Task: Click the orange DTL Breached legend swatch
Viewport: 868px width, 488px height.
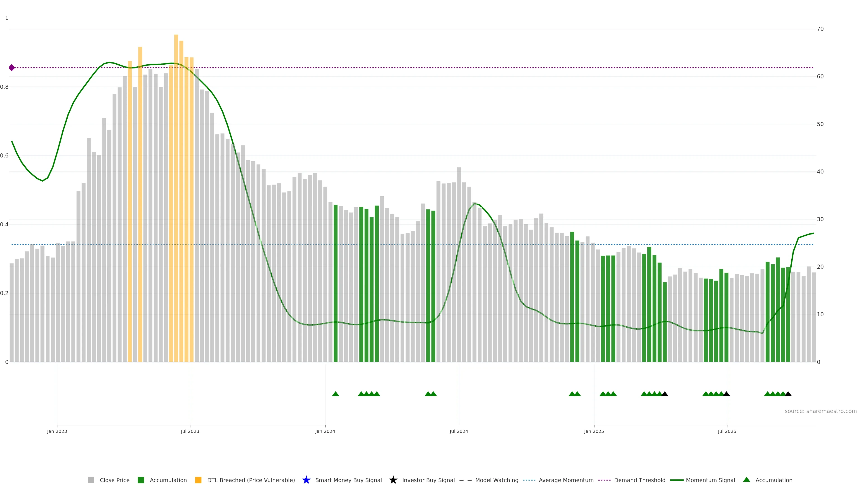Action: (x=198, y=480)
